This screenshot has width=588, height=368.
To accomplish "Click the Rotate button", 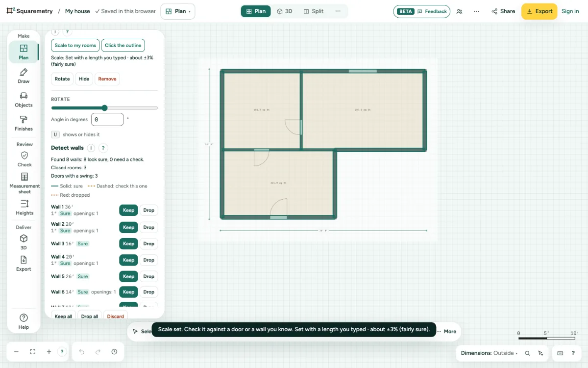I will point(62,79).
